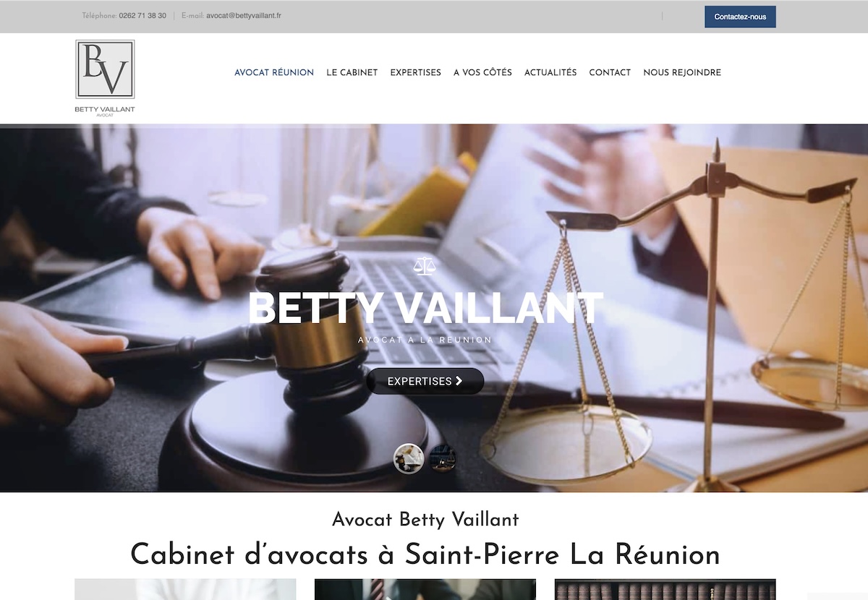This screenshot has width=868, height=600.
Task: Click the BV logo in the header
Action: click(105, 78)
